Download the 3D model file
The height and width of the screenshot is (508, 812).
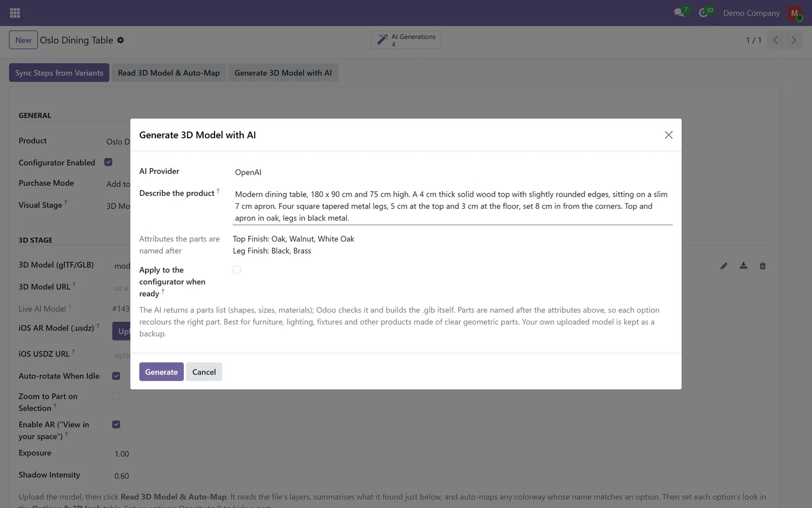744,266
